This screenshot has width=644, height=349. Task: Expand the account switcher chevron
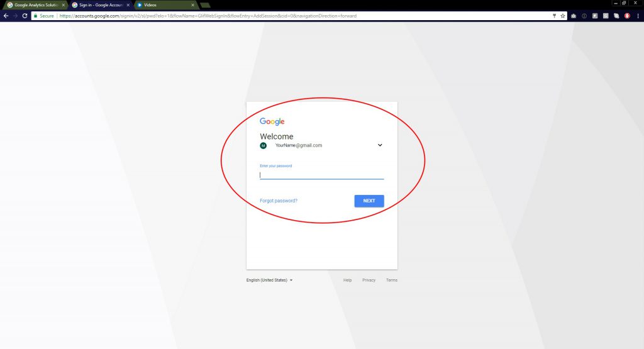[380, 145]
